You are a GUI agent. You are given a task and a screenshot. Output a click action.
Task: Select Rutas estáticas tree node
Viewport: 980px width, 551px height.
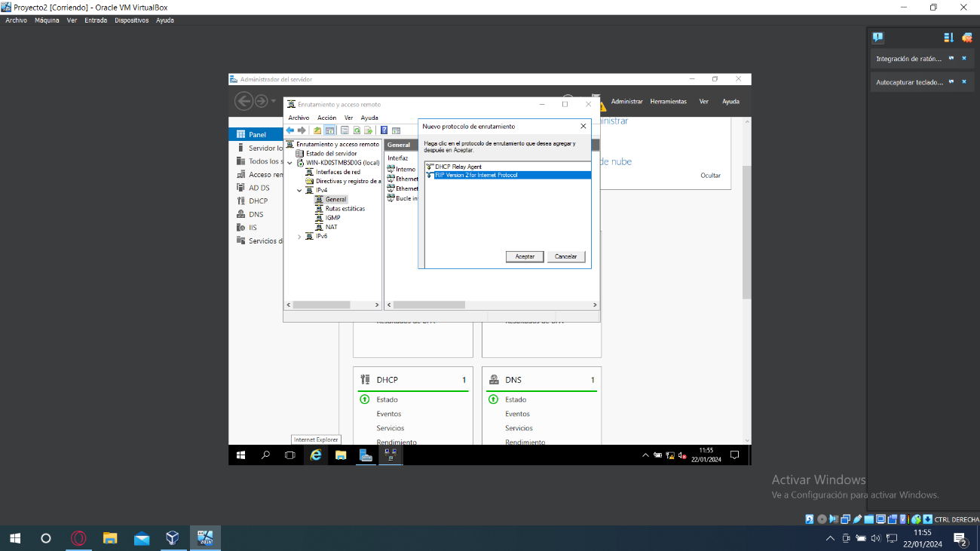345,209
